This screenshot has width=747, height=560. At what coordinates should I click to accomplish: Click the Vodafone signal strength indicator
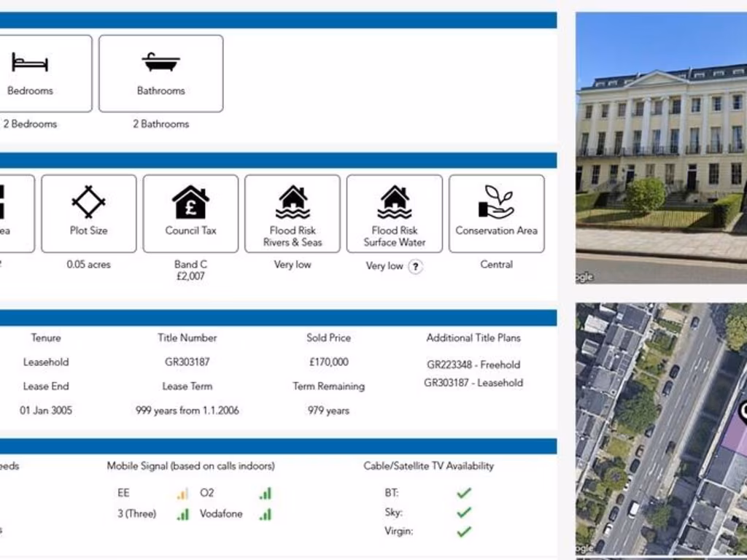tap(266, 514)
